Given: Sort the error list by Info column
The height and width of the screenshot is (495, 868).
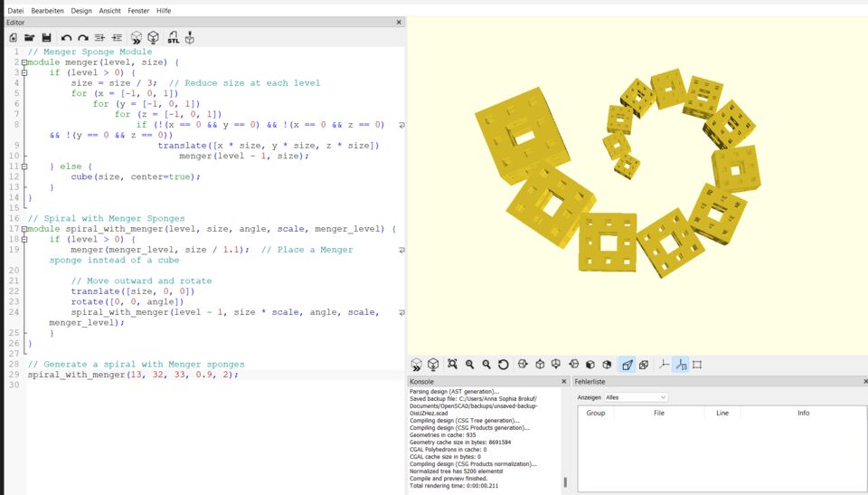Looking at the screenshot, I should [x=803, y=413].
